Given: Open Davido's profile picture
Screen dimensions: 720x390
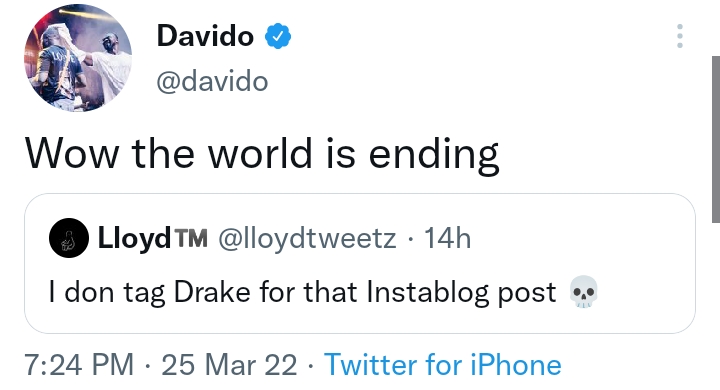Looking at the screenshot, I should pos(78,58).
